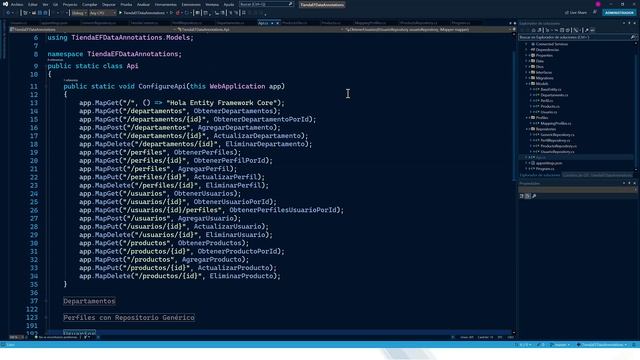Screen dimensions: 640x360
Task: Collapse the Repositories folder
Action: pos(527,129)
